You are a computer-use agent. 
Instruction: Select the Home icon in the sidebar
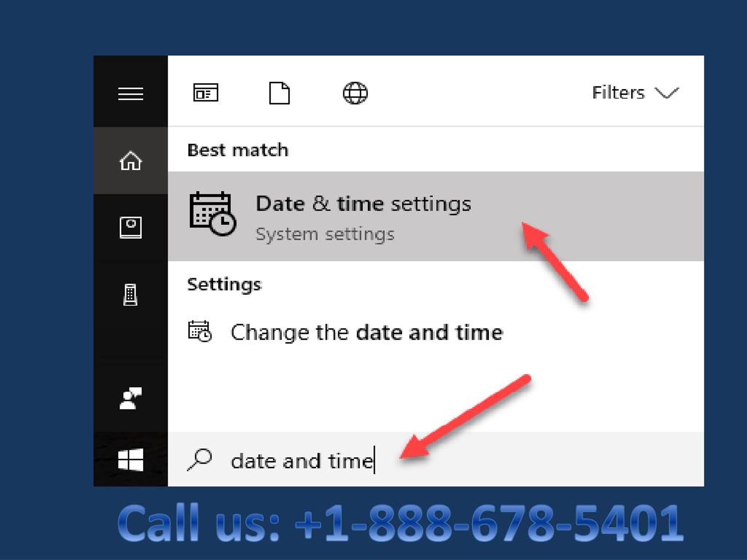pyautogui.click(x=131, y=160)
